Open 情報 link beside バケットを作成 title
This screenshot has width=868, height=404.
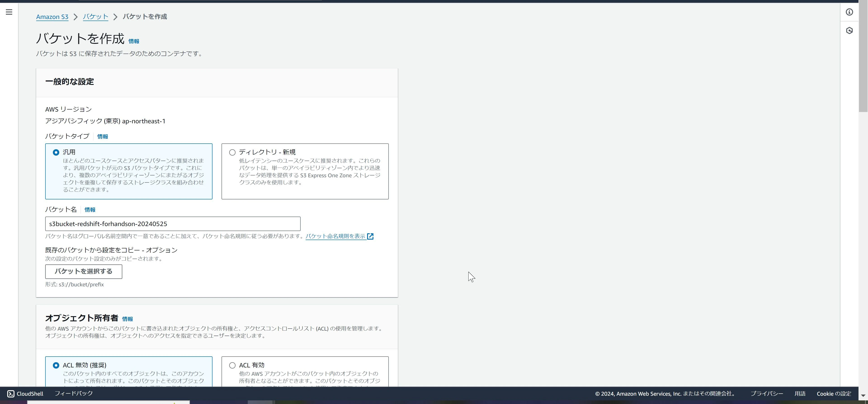134,41
